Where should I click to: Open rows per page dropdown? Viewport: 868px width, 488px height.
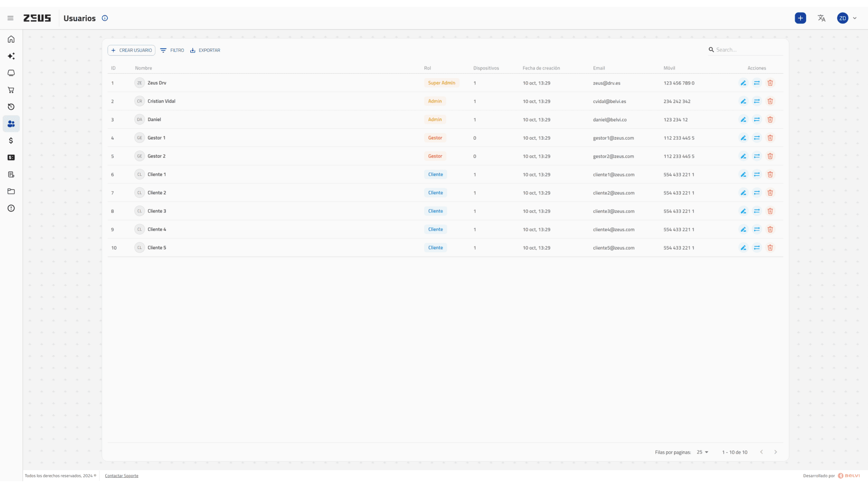[703, 452]
